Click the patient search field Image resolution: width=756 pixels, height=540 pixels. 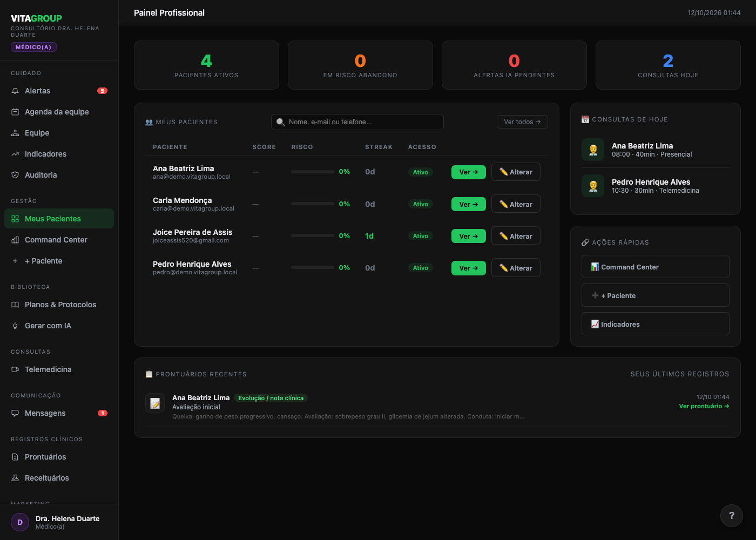click(357, 122)
